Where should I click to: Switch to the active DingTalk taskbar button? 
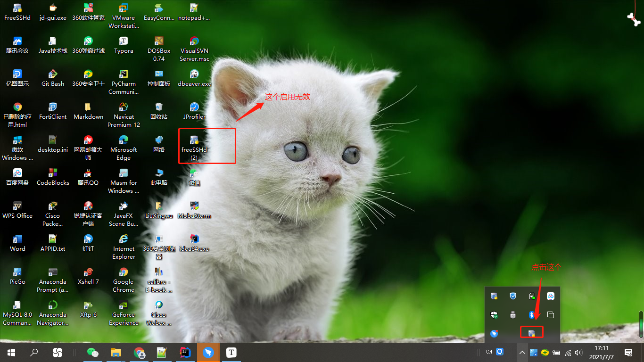(208, 352)
